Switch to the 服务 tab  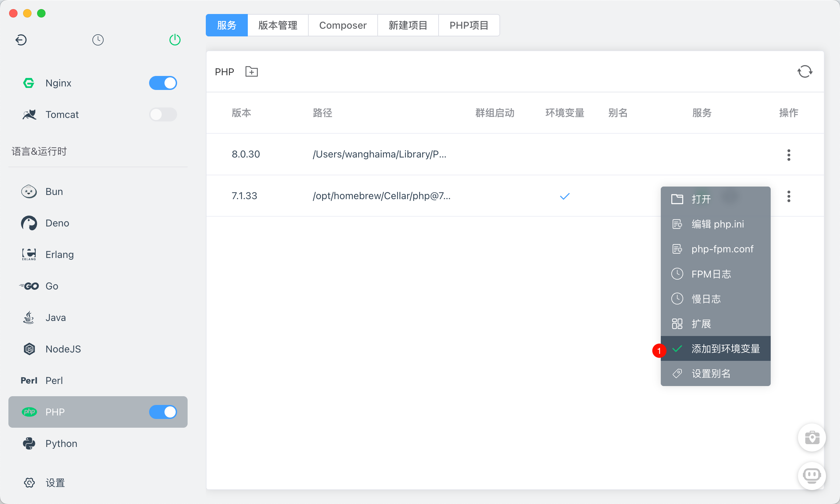click(x=227, y=25)
